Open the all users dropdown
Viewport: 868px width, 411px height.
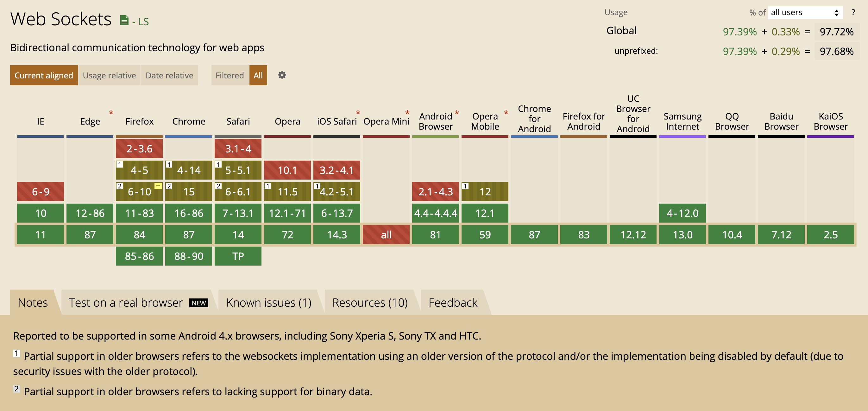[805, 12]
